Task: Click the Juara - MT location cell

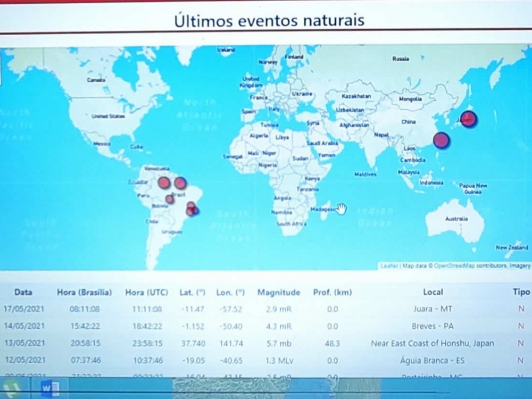Action: click(x=433, y=309)
